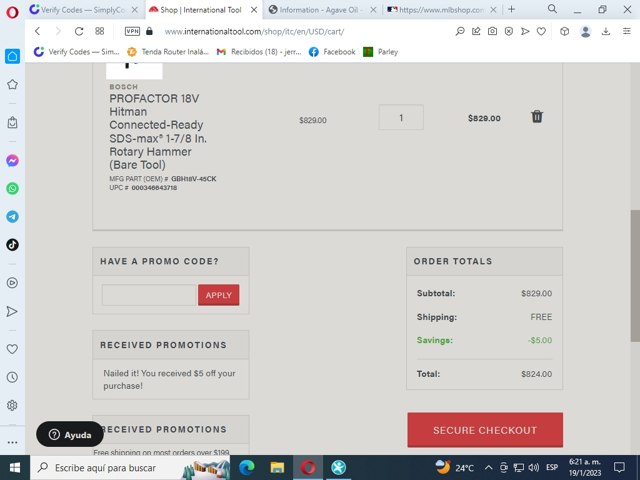Open downloads panel
Screen dimensions: 640x480
click(x=606, y=31)
